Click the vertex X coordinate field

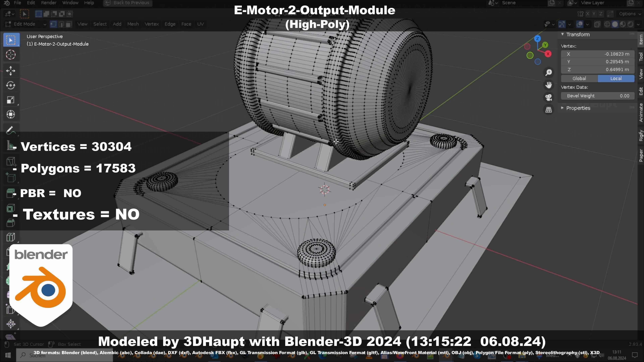598,54
